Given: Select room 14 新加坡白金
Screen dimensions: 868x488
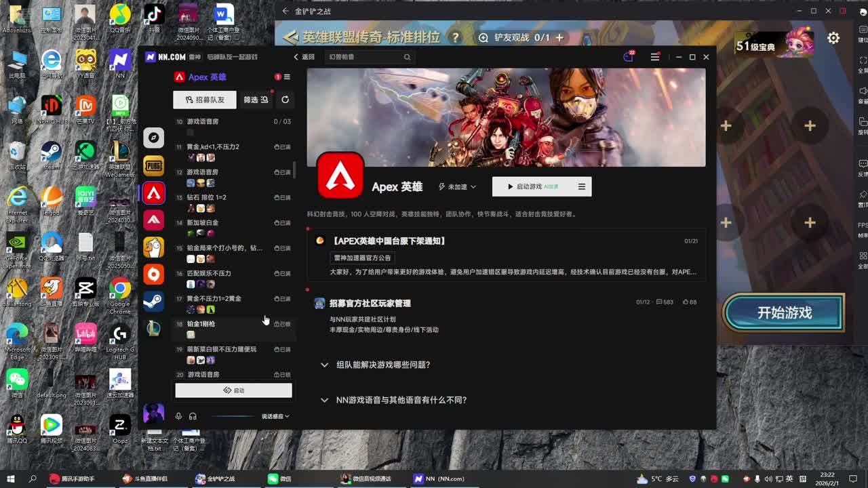Looking at the screenshot, I should (233, 228).
